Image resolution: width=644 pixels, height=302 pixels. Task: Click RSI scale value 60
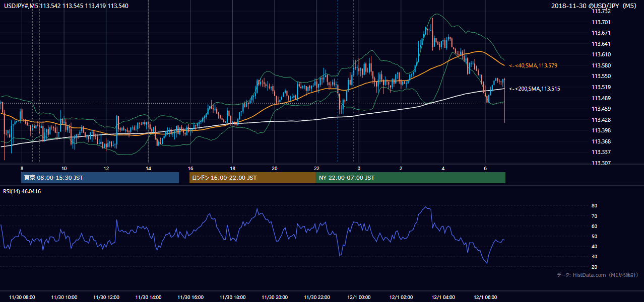pyautogui.click(x=595, y=226)
